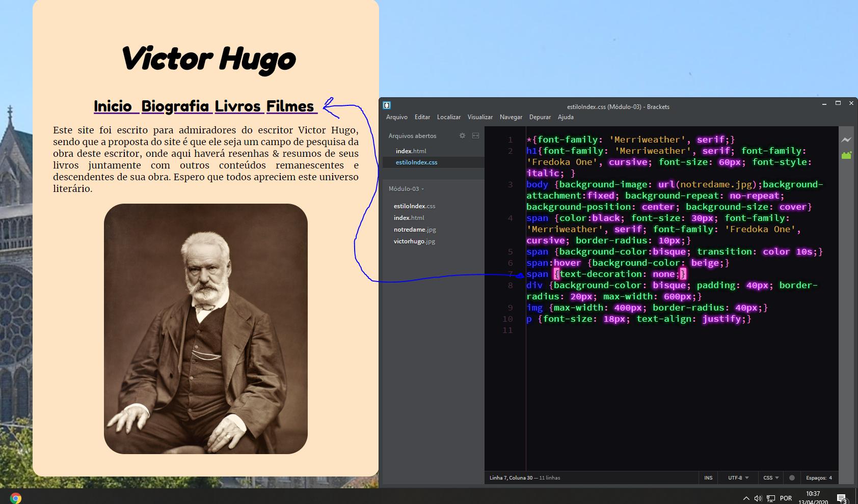Minimize the Brackets window
The image size is (858, 504).
point(824,103)
